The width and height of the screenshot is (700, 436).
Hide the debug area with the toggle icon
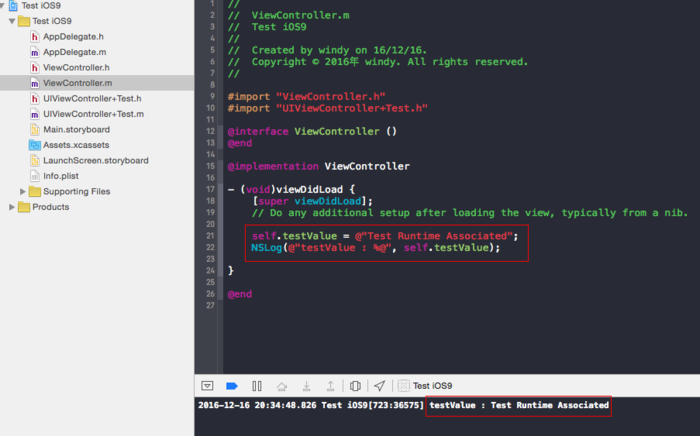(x=207, y=385)
